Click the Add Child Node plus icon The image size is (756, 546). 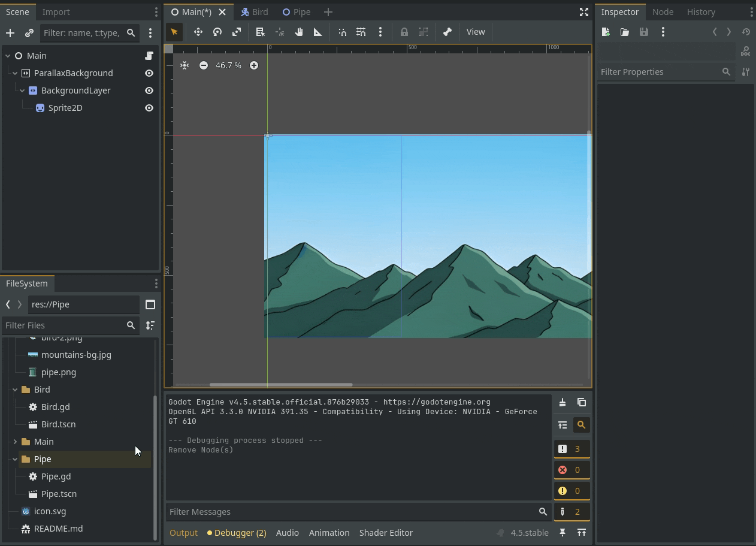(10, 33)
